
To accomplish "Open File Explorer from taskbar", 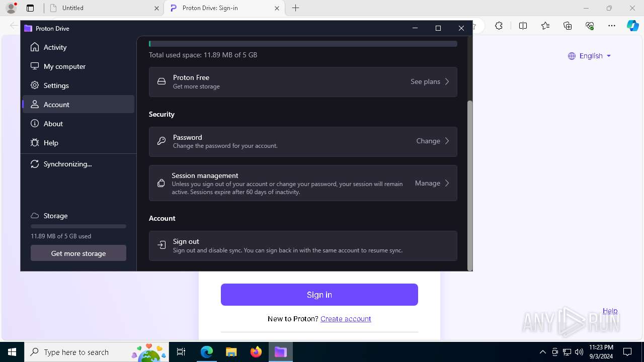I will point(231,352).
